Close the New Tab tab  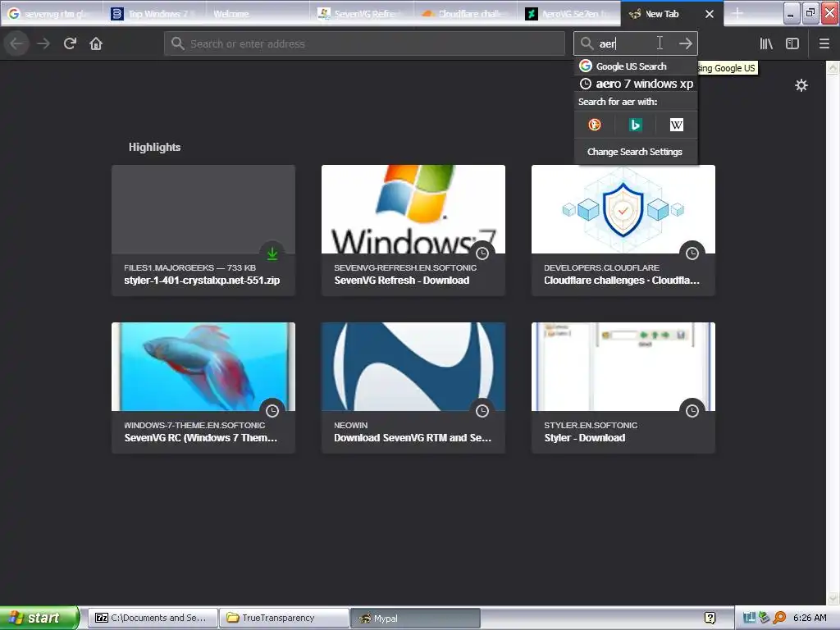click(x=710, y=14)
